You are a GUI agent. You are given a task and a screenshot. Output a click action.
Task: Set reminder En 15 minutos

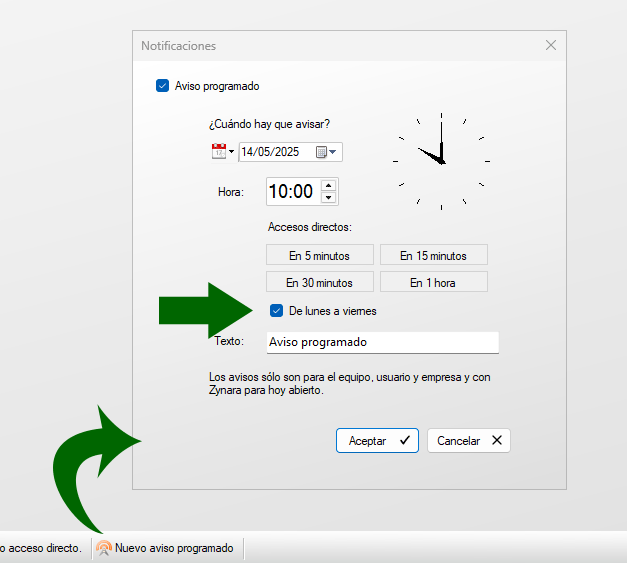click(434, 255)
